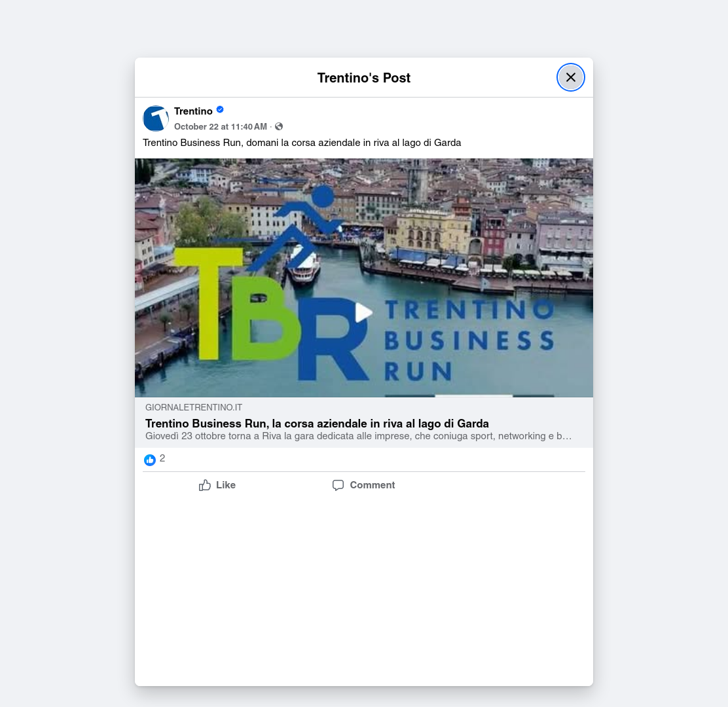Open the GIORNALETRENTINO.IT source link
This screenshot has width=728, height=707.
[x=194, y=408]
